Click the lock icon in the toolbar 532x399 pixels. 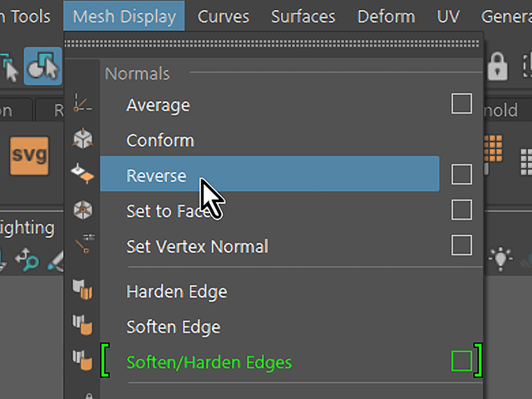[497, 66]
